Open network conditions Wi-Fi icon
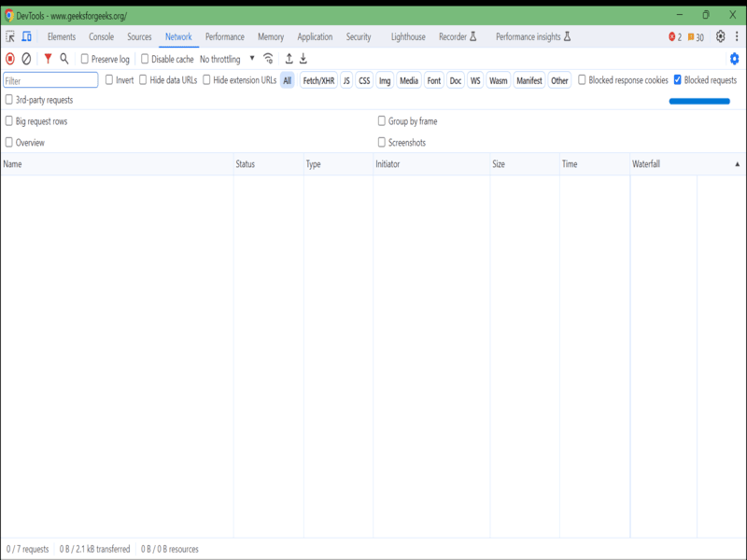Image resolution: width=747 pixels, height=560 pixels. coord(269,59)
